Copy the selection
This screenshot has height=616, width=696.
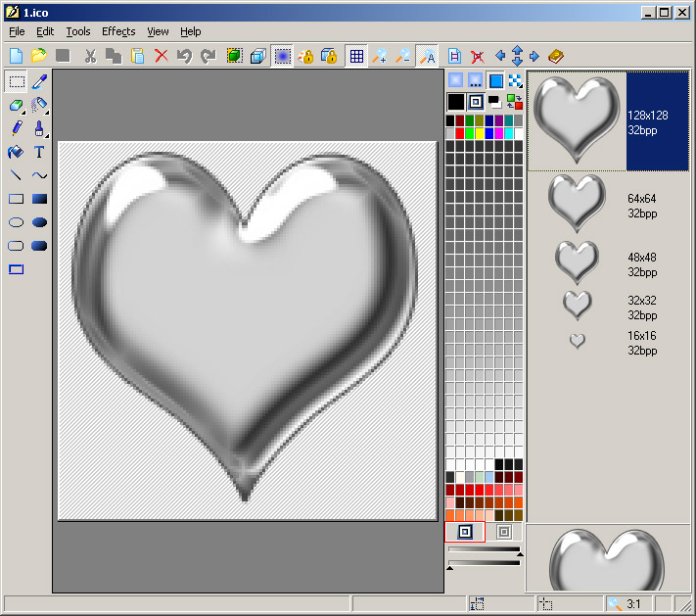(x=114, y=56)
